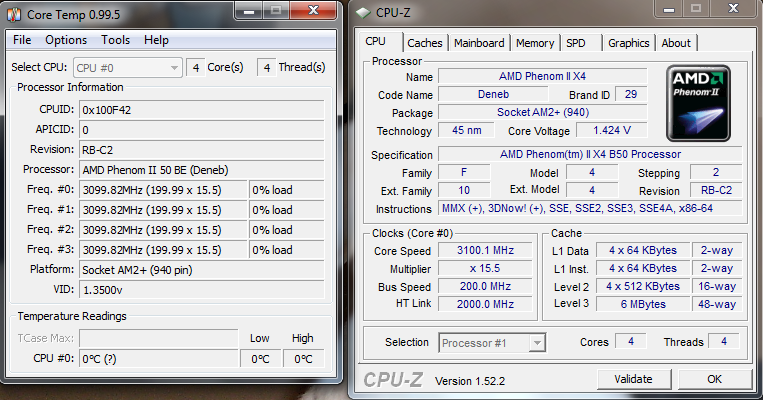
Task: Switch to the Graphics tab in CPU-Z
Action: pyautogui.click(x=629, y=43)
